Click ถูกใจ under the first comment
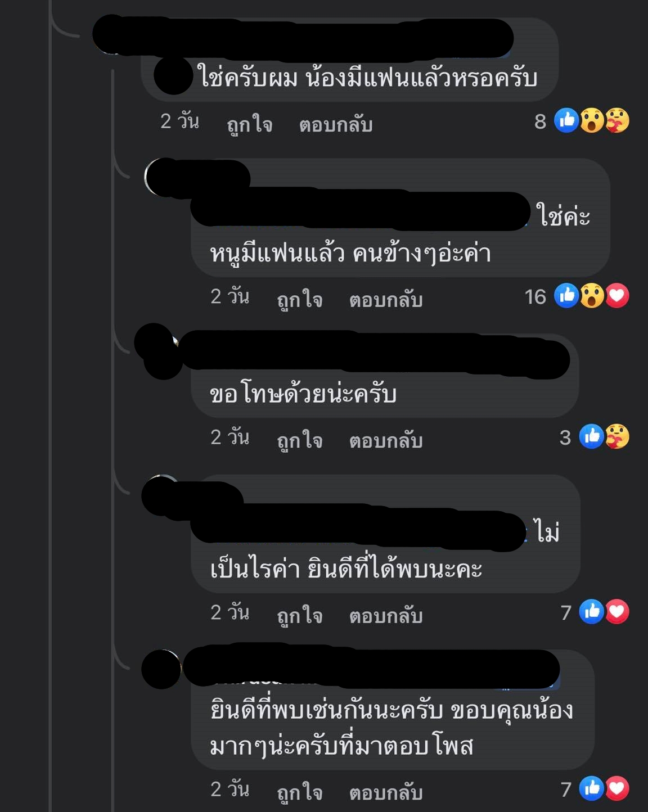Screen dimensions: 648x812 pyautogui.click(x=250, y=124)
